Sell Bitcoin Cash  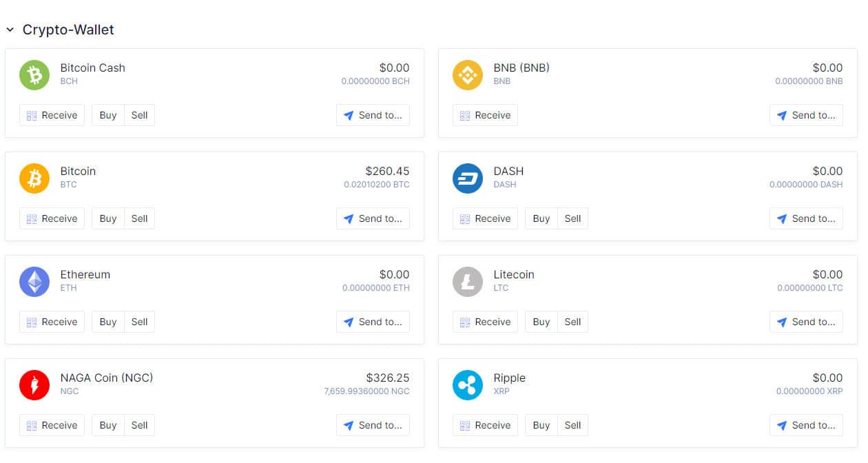click(140, 115)
